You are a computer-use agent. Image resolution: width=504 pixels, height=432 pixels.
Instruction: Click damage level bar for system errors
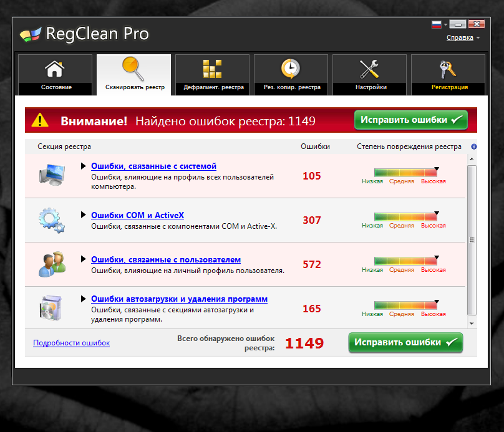tap(405, 173)
